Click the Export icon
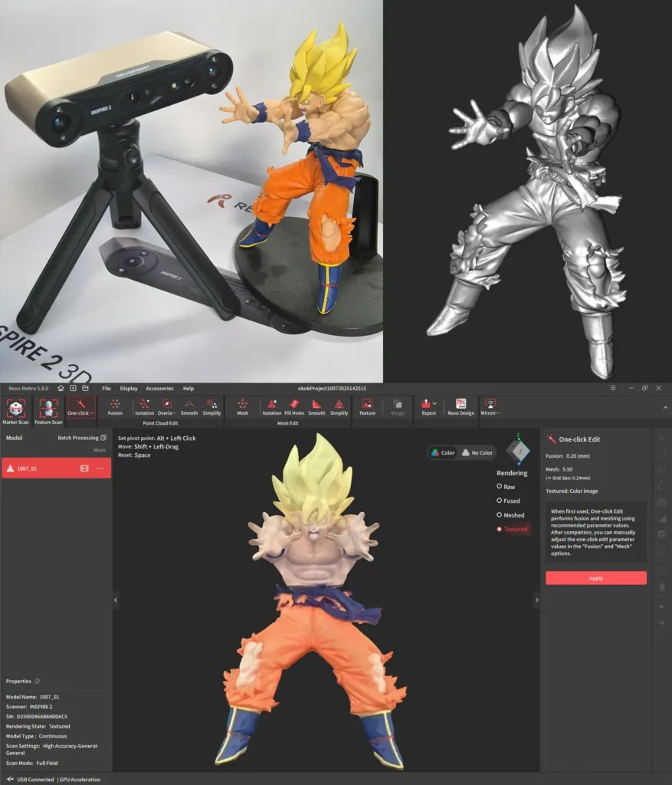Viewport: 672px width, 785px height. pos(426,403)
